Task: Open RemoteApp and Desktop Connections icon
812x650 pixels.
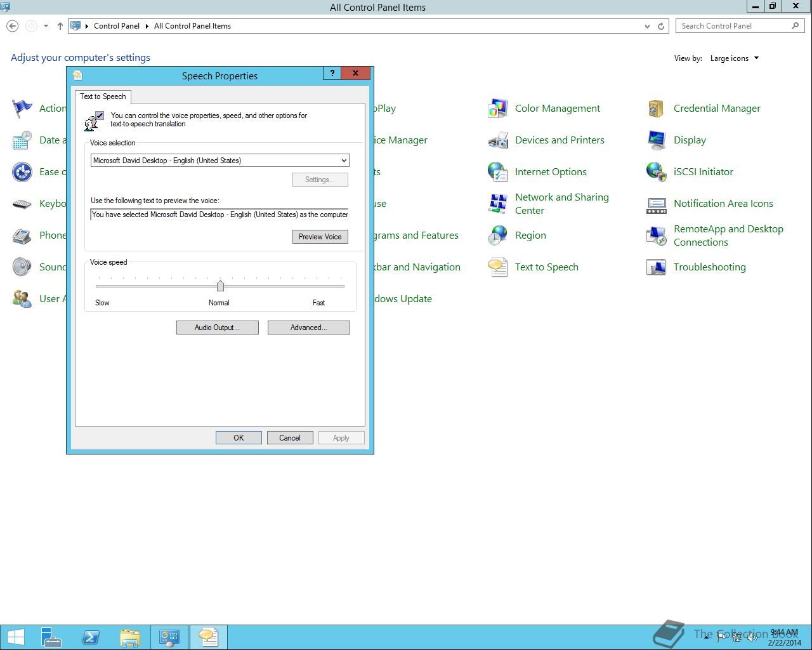Action: tap(657, 235)
